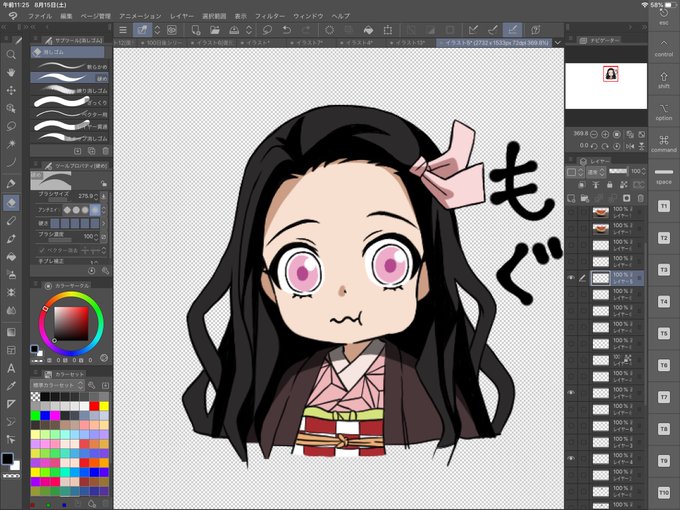Viewport: 680px width, 510px height.
Task: Select the Move layer tool
Action: coord(11,90)
